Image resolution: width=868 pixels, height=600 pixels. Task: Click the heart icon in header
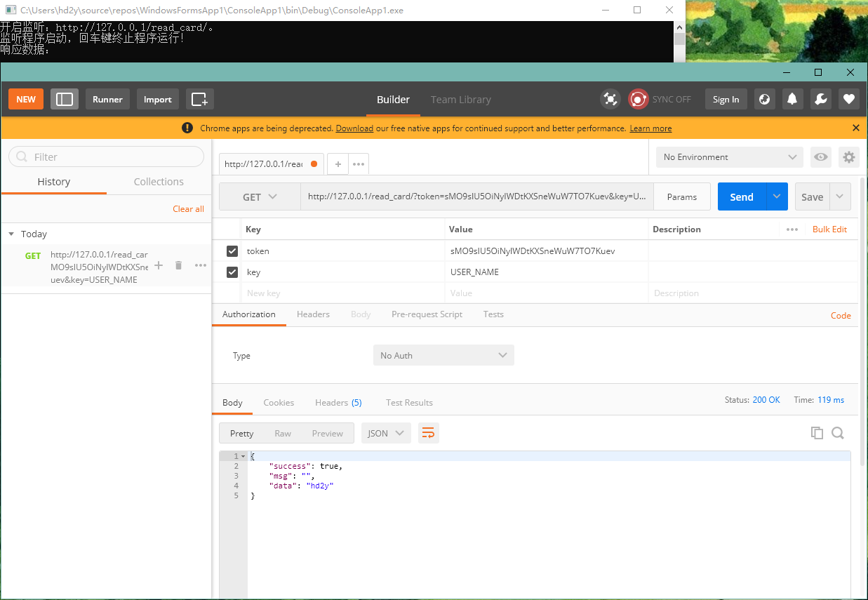849,99
